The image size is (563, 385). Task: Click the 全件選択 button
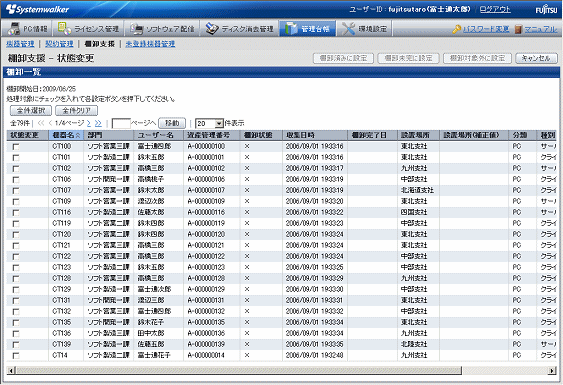click(31, 111)
